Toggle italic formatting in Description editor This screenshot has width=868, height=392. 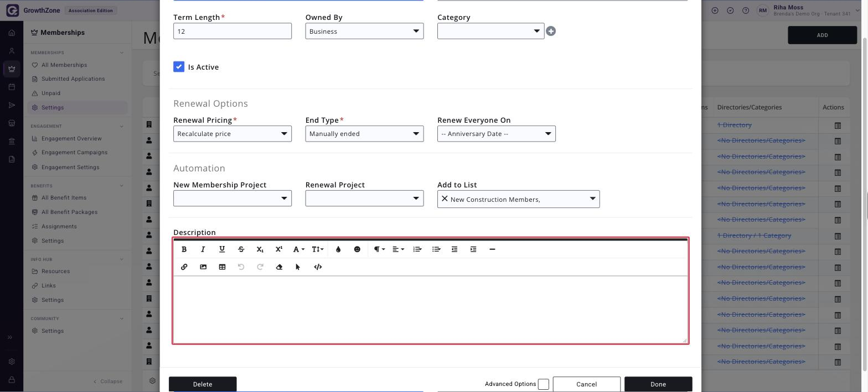click(203, 249)
